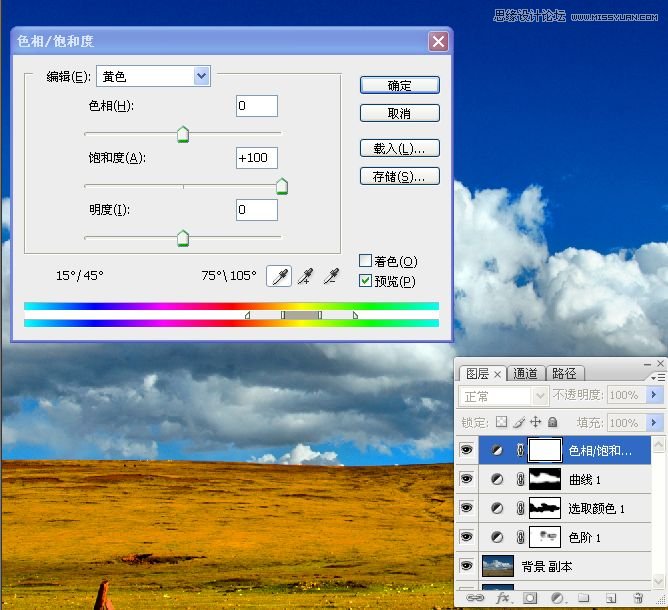Uncheck the 预览(P) preview checkbox
The width and height of the screenshot is (668, 610).
[x=365, y=281]
